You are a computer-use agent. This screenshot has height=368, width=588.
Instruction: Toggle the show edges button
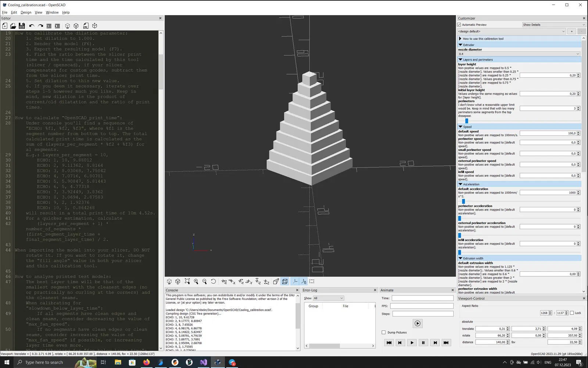[312, 282]
